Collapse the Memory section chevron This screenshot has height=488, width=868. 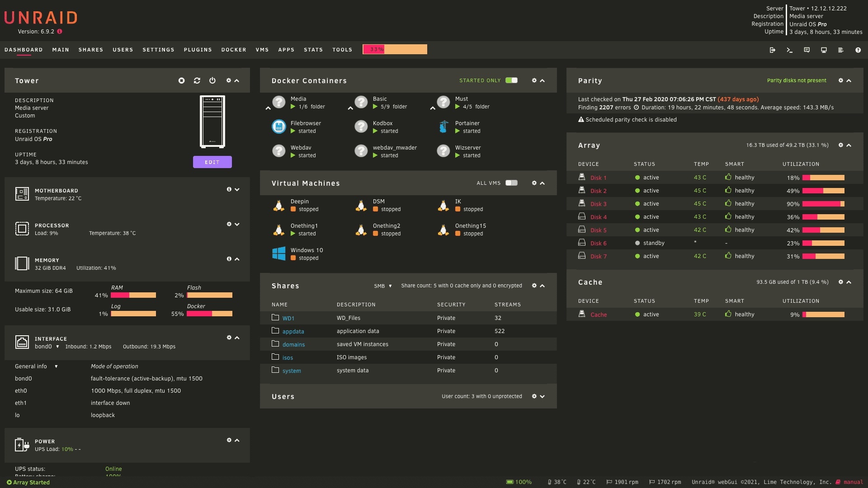[x=237, y=259]
